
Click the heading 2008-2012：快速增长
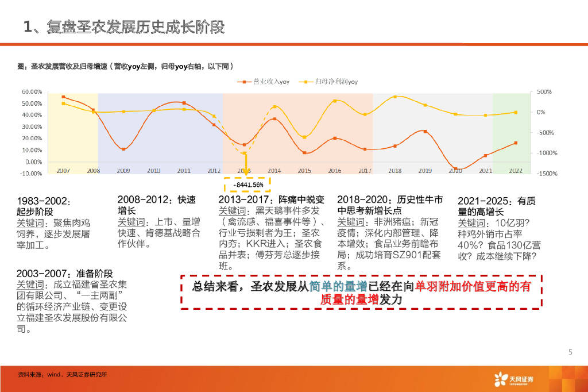point(156,205)
